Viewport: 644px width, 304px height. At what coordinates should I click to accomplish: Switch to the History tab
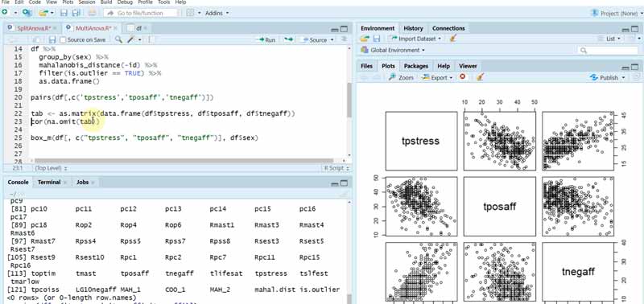pyautogui.click(x=413, y=28)
